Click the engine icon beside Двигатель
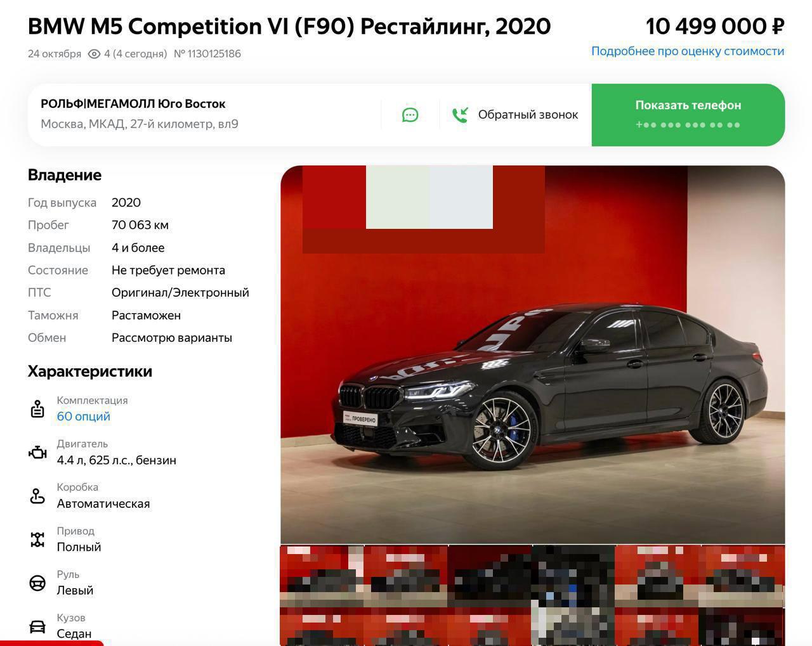Viewport: 812px width, 646px height. pos(37,453)
